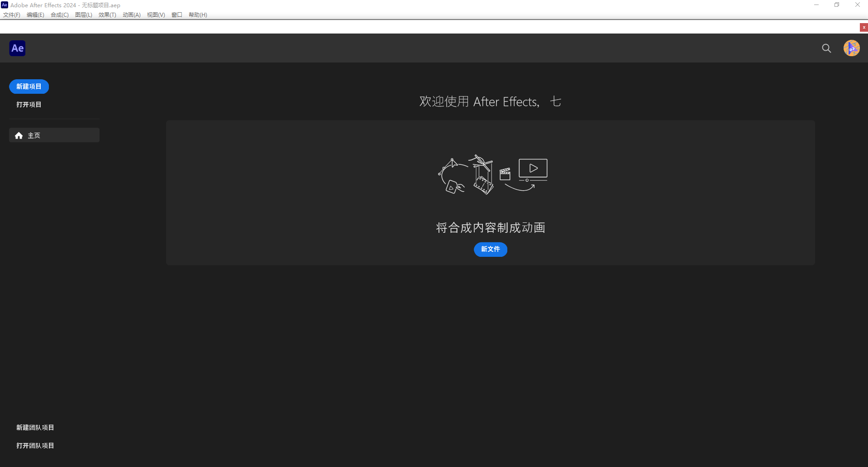Viewport: 868px width, 467px height.
Task: Click 新建团队项目 at the bottom
Action: coord(35,427)
